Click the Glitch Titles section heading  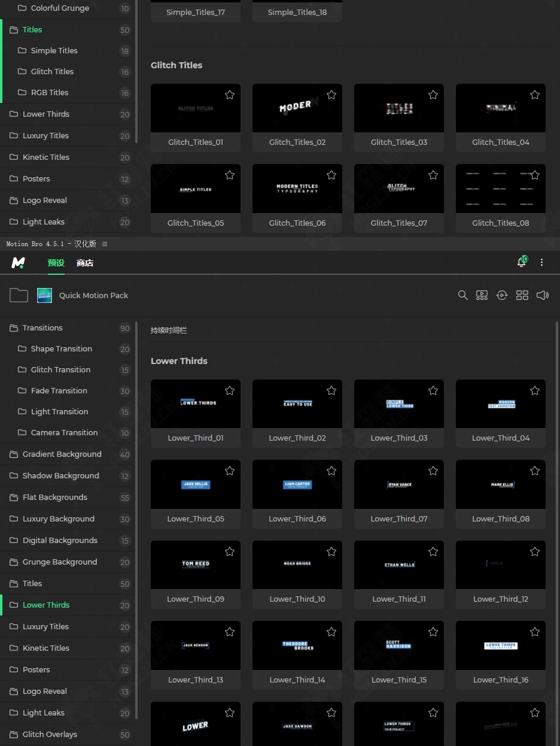tap(176, 65)
